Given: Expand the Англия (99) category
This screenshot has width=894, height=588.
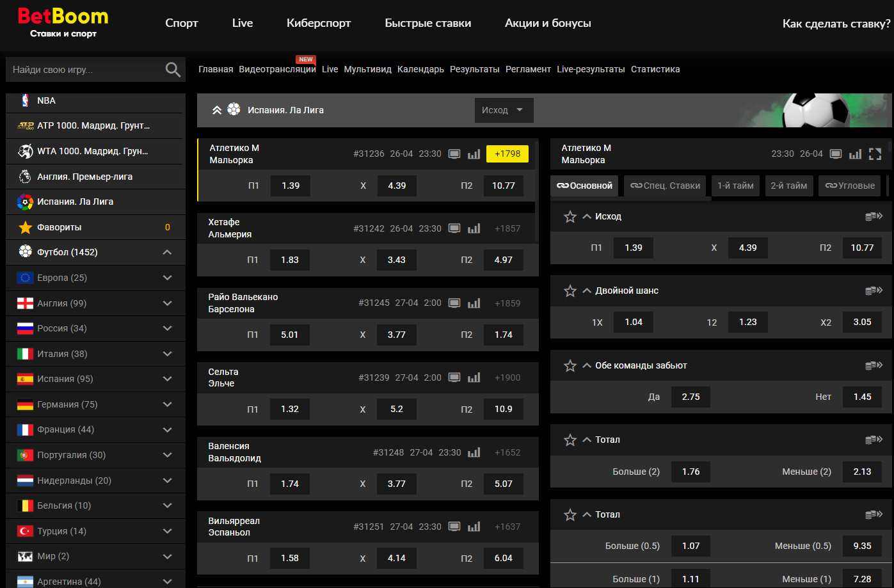Looking at the screenshot, I should click(x=167, y=303).
